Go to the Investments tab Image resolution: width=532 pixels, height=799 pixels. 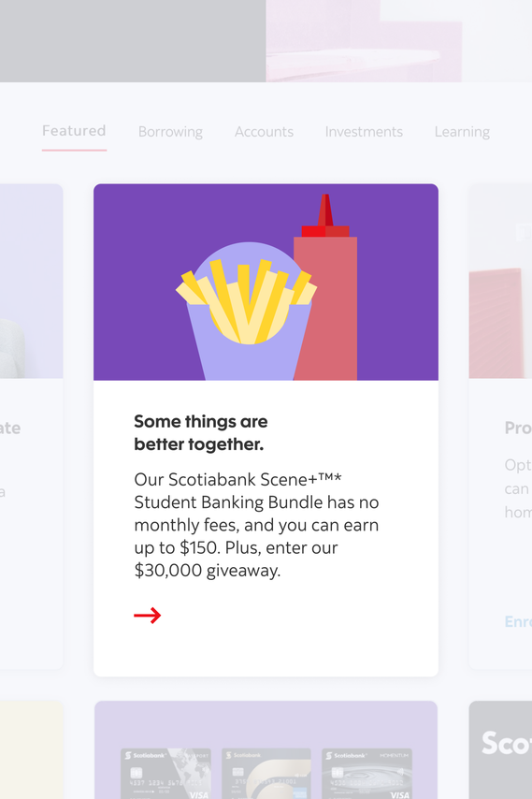364,132
